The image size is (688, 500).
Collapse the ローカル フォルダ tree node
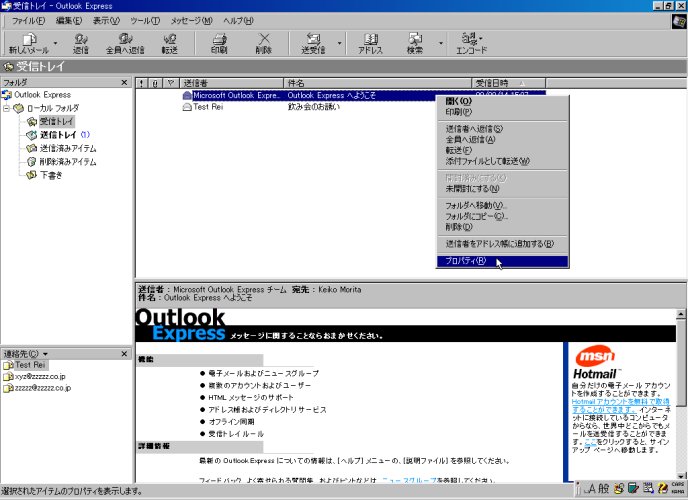click(6, 108)
